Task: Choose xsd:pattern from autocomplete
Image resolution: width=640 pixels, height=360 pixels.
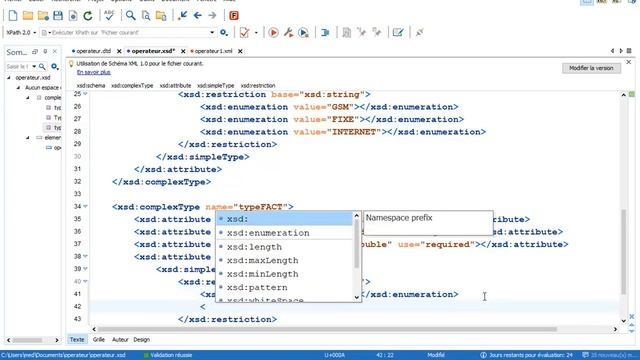Action: tap(284, 287)
